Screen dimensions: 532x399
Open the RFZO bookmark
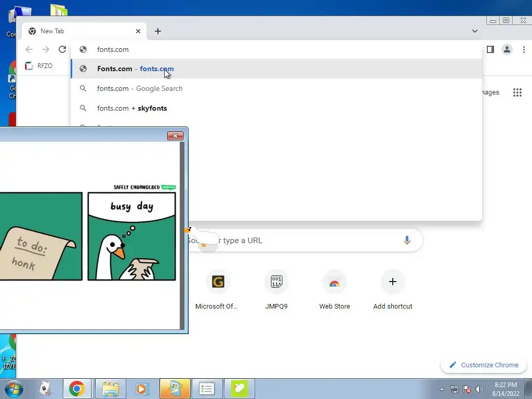(x=38, y=66)
